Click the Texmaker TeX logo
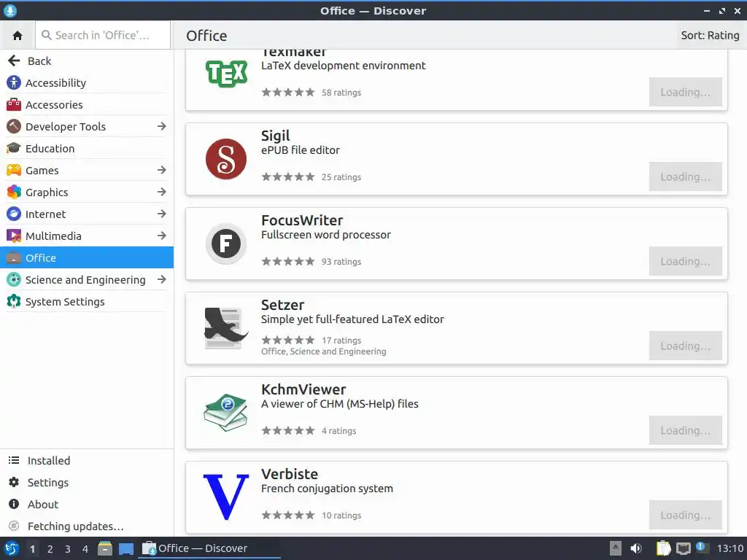The image size is (747, 560). click(226, 74)
